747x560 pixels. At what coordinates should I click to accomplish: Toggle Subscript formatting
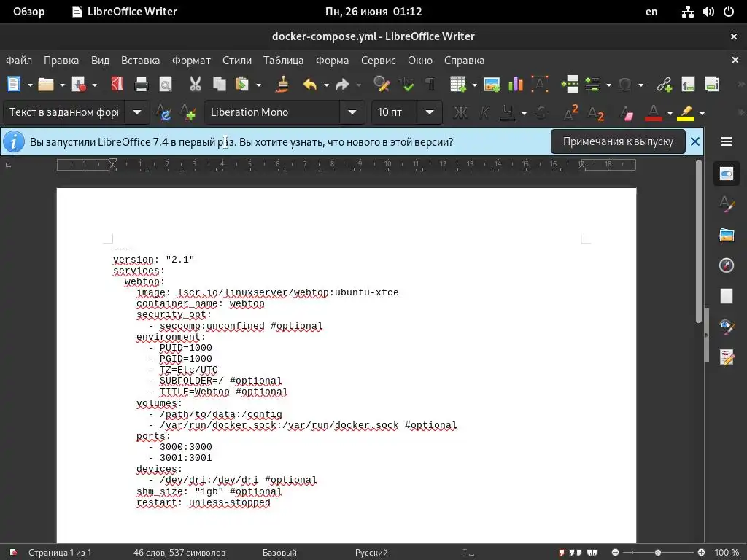click(x=595, y=112)
